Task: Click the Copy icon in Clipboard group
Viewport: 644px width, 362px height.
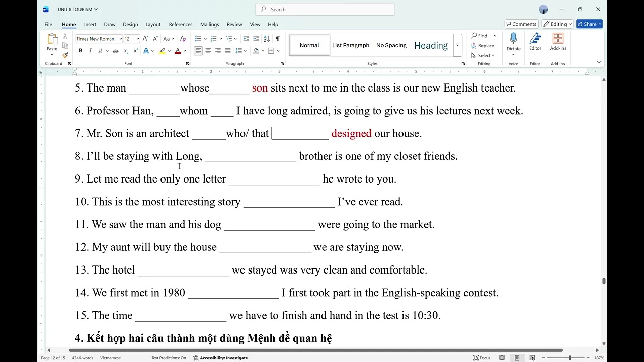Action: (65, 46)
